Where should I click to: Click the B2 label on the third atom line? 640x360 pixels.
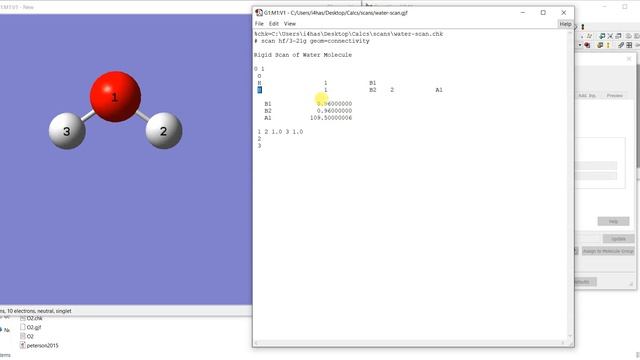click(373, 90)
